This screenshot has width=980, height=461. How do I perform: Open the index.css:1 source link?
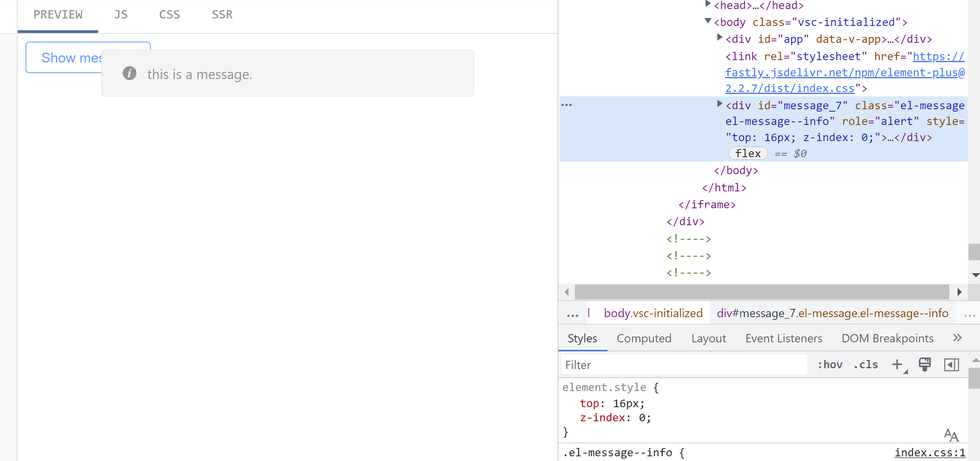click(930, 453)
